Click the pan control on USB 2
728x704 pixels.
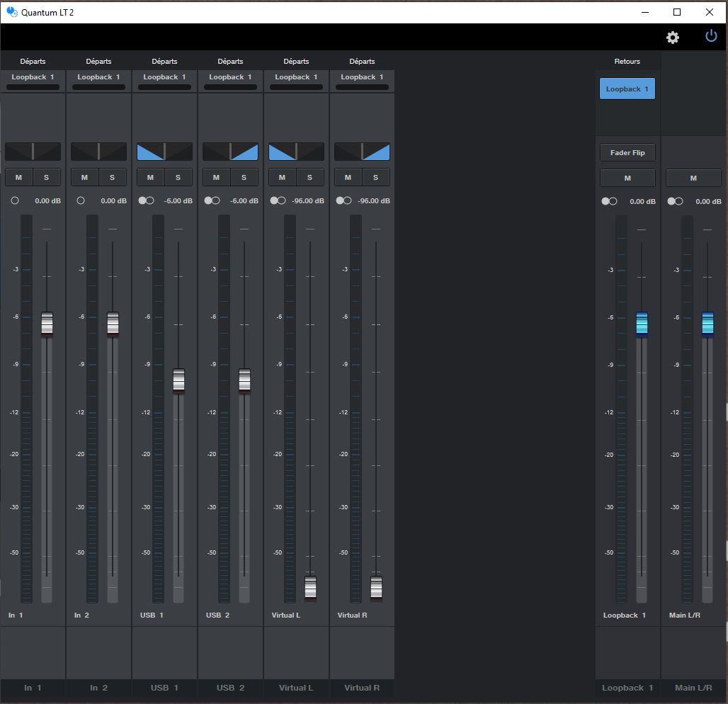(x=230, y=152)
